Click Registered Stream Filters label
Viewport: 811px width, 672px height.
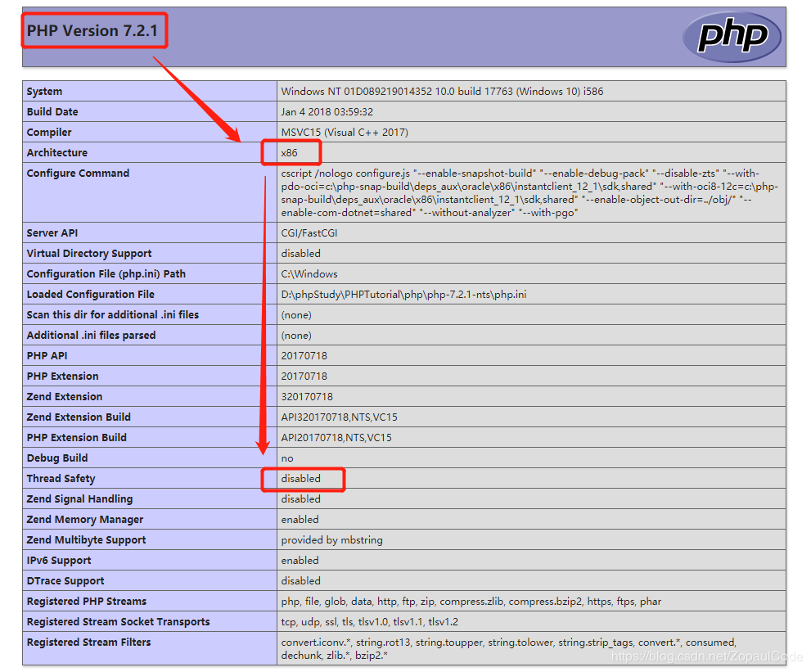coord(89,643)
